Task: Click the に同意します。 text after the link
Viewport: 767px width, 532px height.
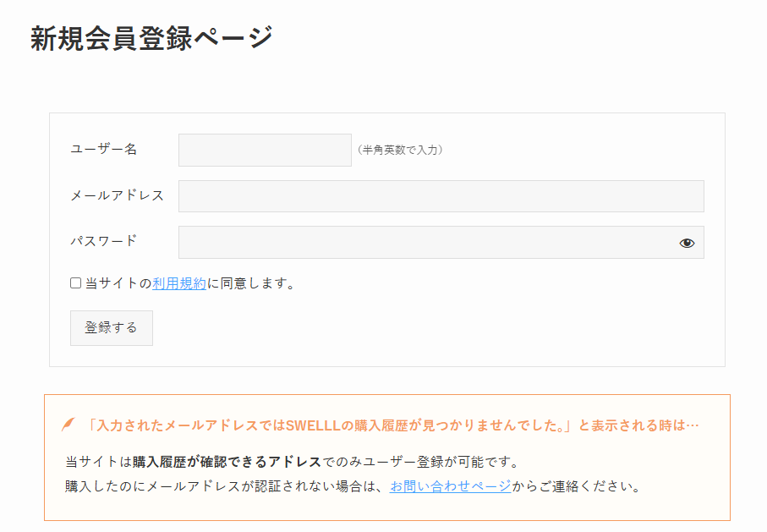Action: point(252,284)
